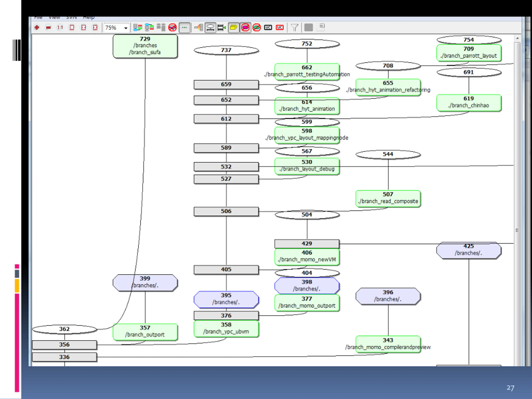Viewport: 532px width, 399px height.
Task: Click the black WC revision icon
Action: 268,27
